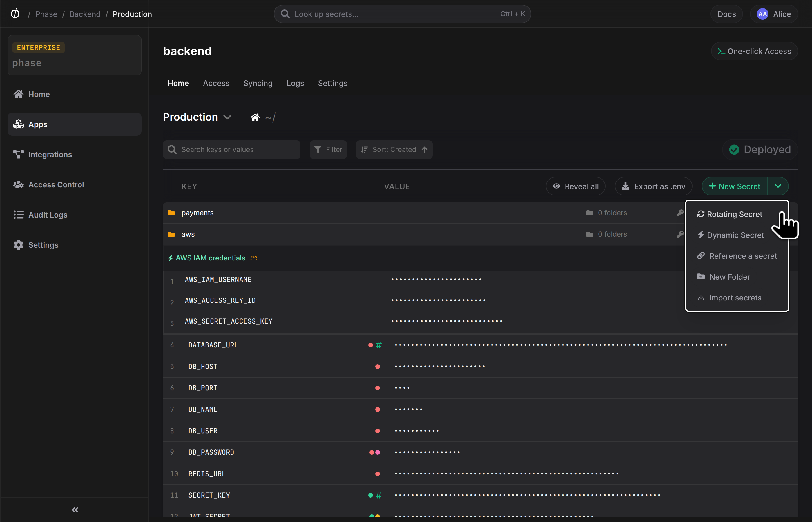Open One-click Access
This screenshot has height=522, width=812.
click(754, 51)
